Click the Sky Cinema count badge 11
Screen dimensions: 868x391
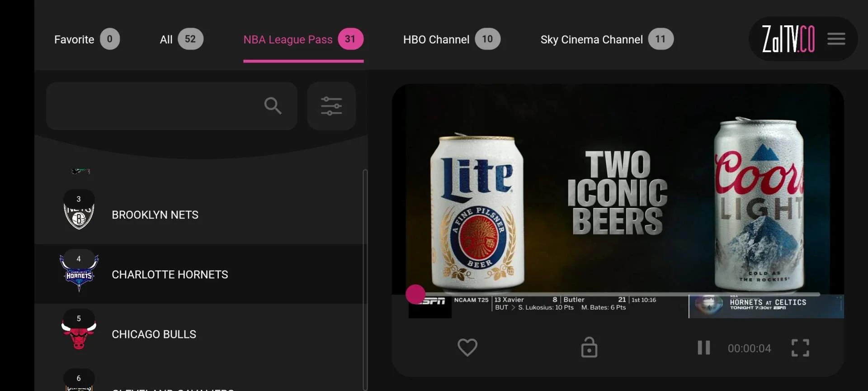[x=661, y=39]
